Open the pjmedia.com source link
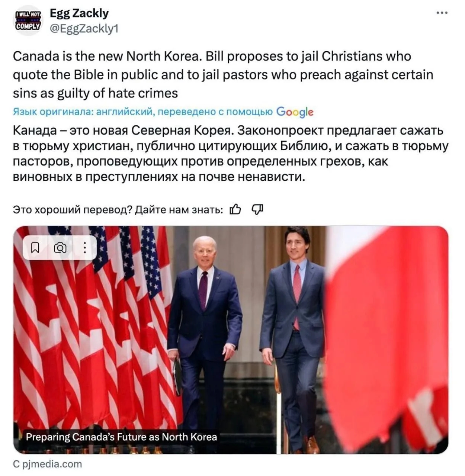 click(48, 464)
